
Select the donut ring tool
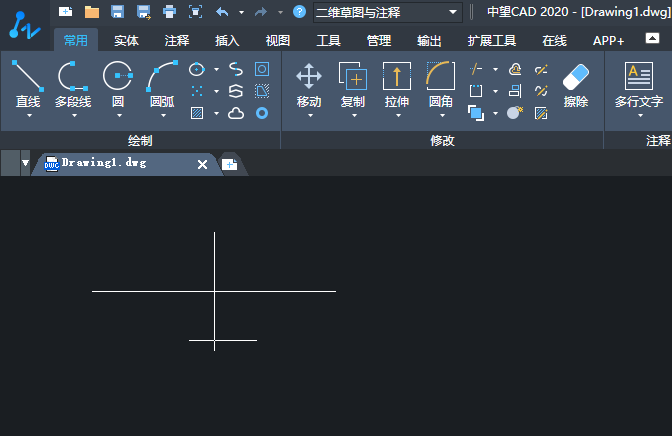(262, 113)
